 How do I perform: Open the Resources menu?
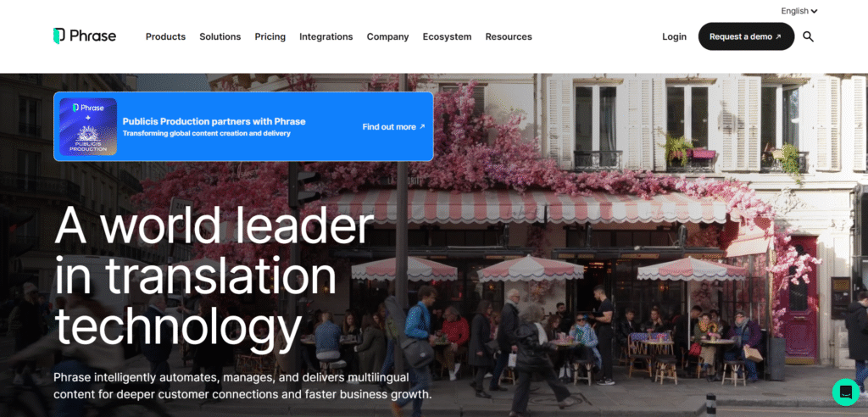509,36
